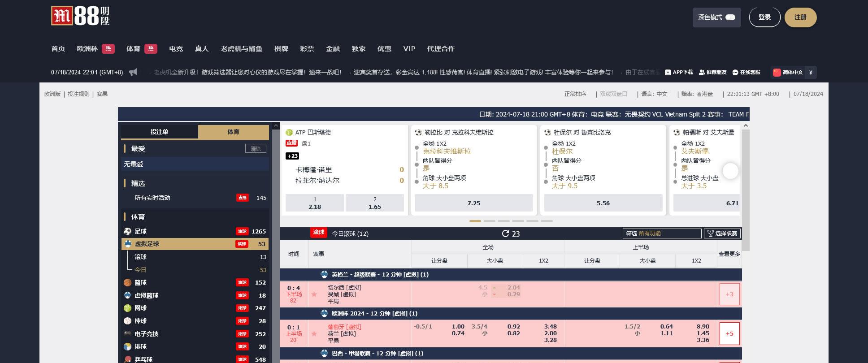Click the 注册 register button

click(800, 17)
